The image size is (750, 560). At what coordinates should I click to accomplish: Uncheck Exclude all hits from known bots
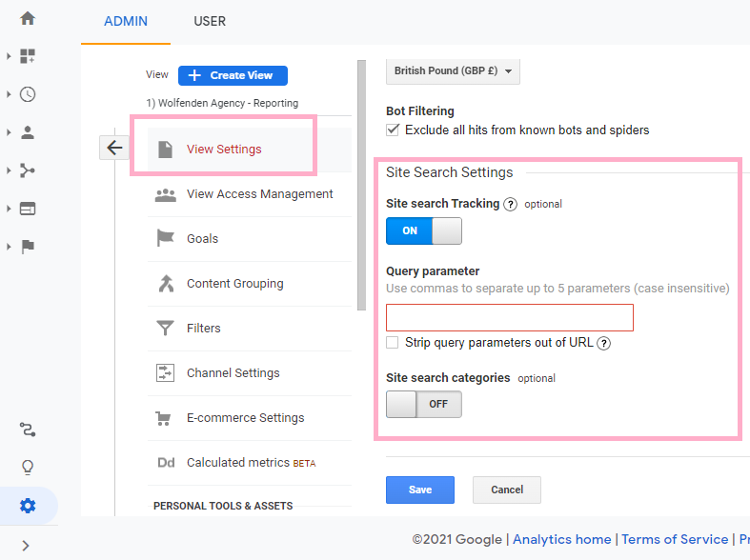[x=393, y=130]
